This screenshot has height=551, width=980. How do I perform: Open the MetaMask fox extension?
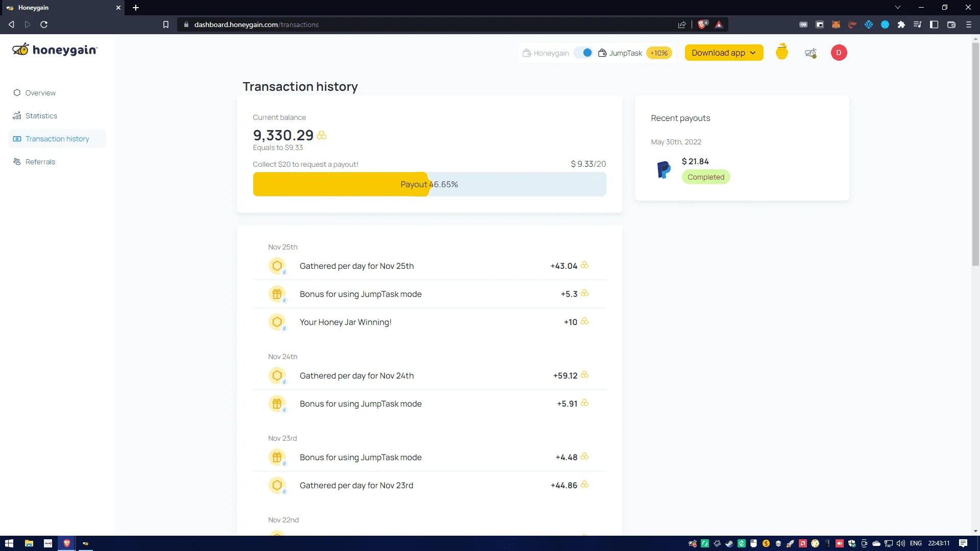click(x=836, y=24)
